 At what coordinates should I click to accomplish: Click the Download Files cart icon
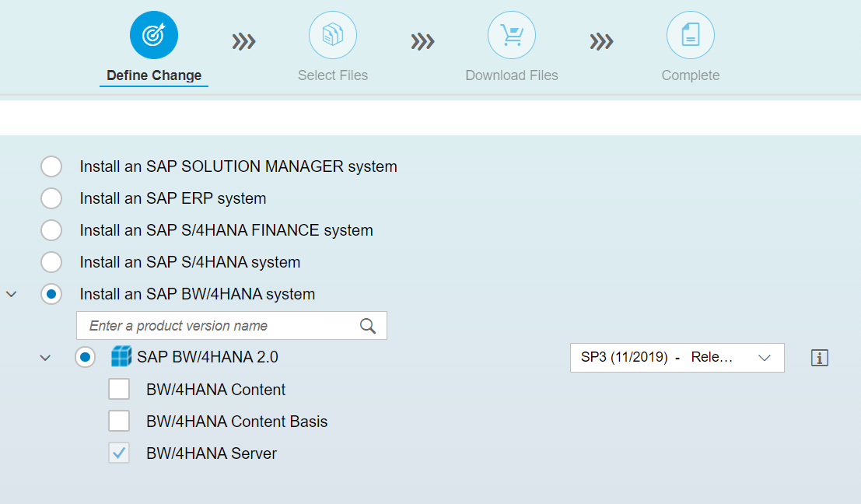(512, 35)
